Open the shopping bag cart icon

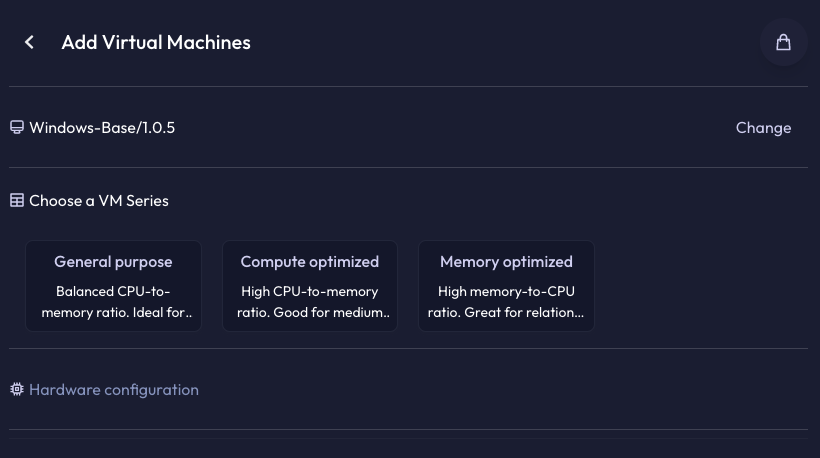click(783, 42)
